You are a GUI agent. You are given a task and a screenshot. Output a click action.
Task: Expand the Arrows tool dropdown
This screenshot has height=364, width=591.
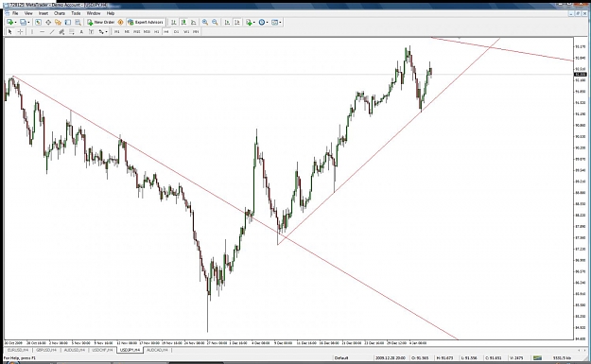coord(106,31)
